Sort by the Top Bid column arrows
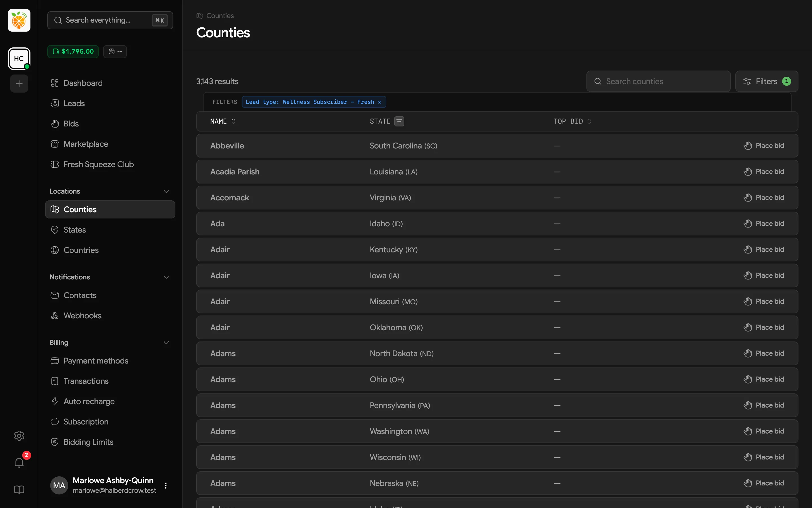 point(589,121)
